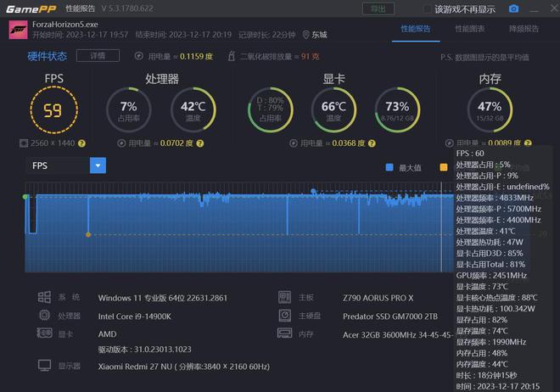Image resolution: width=560 pixels, height=392 pixels.
Task: Click the Z790 AORUS PRO X text
Action: pyautogui.click(x=378, y=298)
